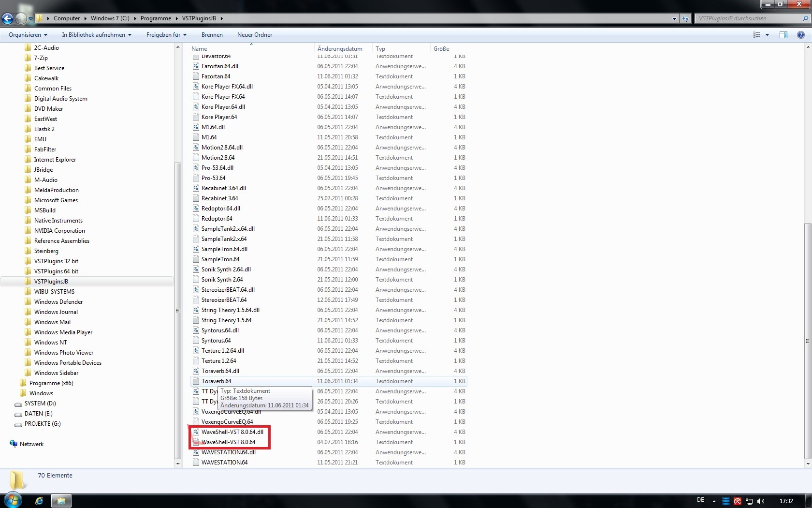Image resolution: width=812 pixels, height=508 pixels.
Task: Open the Organisieren menu
Action: [28, 35]
